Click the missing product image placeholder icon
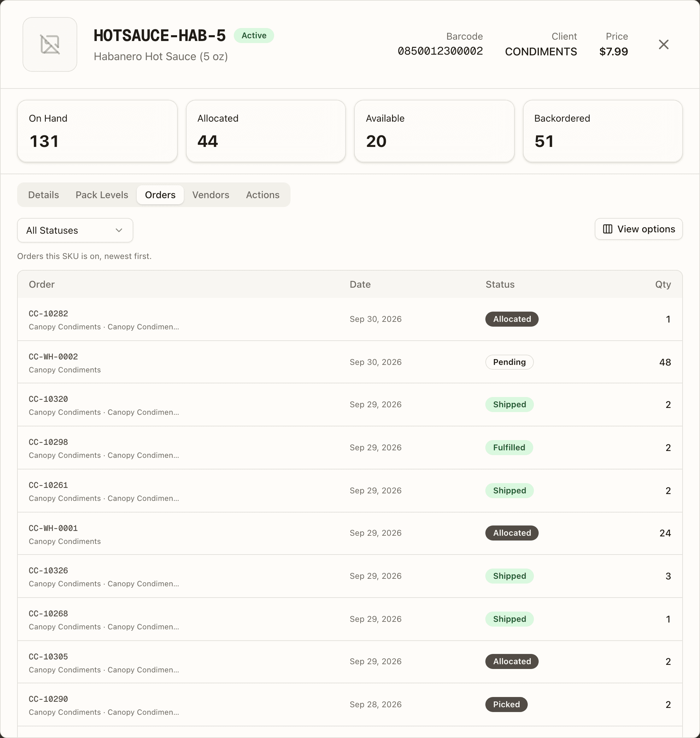 point(50,44)
